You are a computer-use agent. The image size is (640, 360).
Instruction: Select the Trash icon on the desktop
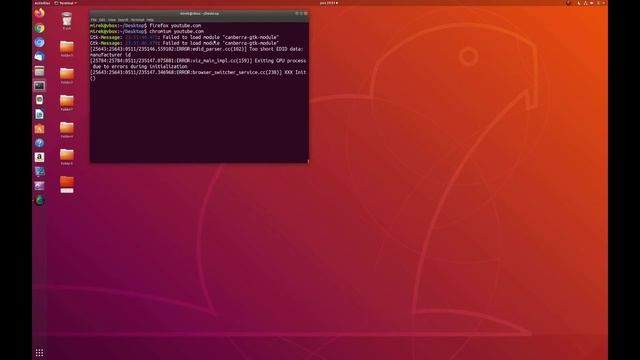[67, 21]
